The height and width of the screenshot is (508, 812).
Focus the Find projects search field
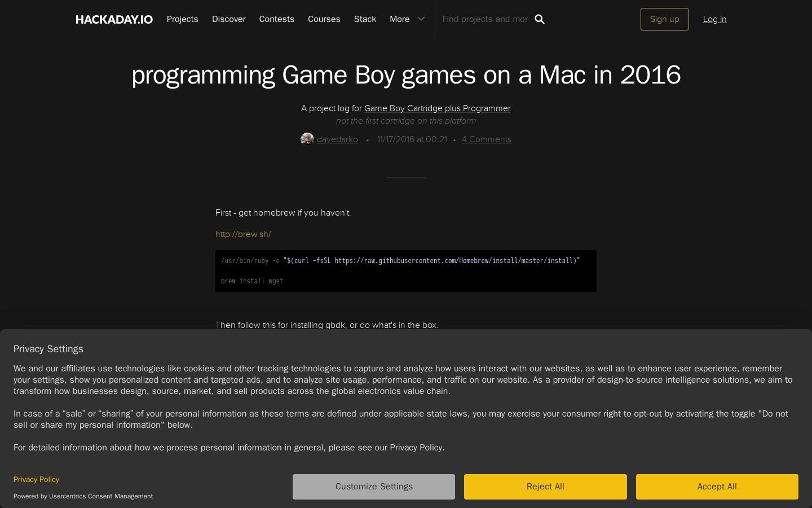[485, 19]
